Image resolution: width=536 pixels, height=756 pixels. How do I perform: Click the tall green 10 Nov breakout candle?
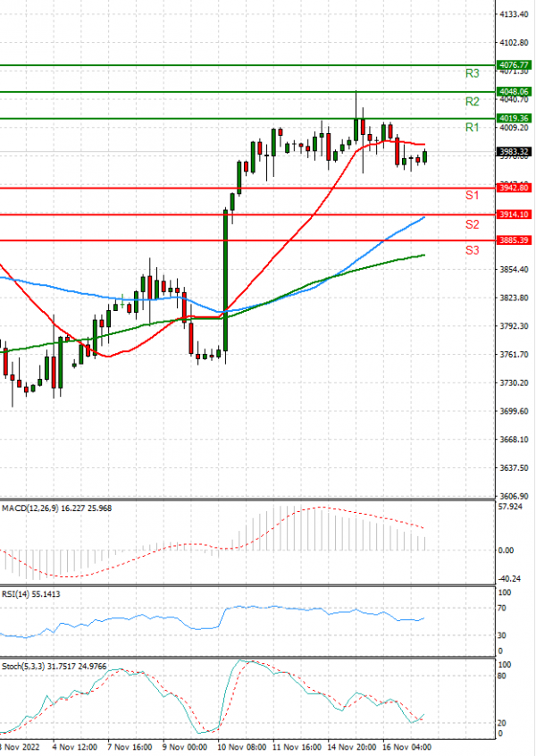[x=225, y=280]
